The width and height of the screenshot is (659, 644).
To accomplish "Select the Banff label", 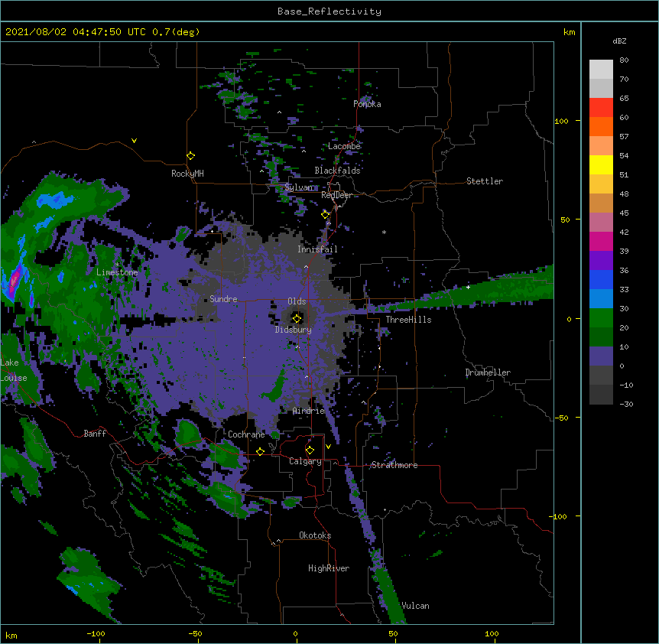I will pyautogui.click(x=95, y=434).
